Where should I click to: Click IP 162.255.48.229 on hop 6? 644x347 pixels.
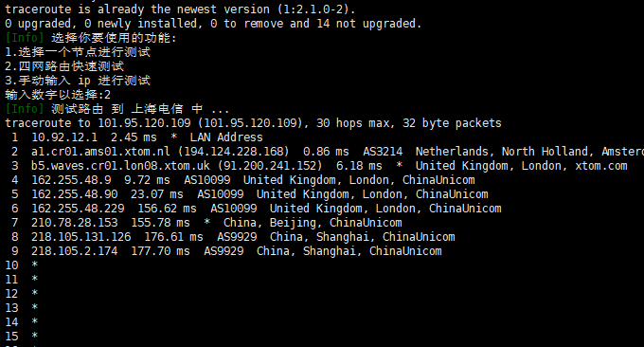[x=78, y=209]
